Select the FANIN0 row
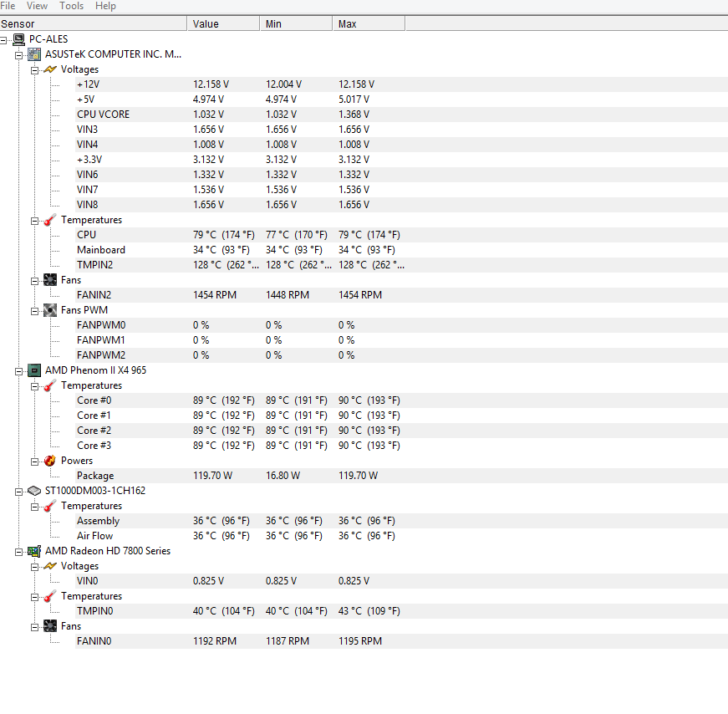Image resolution: width=728 pixels, height=714 pixels. pos(401,641)
